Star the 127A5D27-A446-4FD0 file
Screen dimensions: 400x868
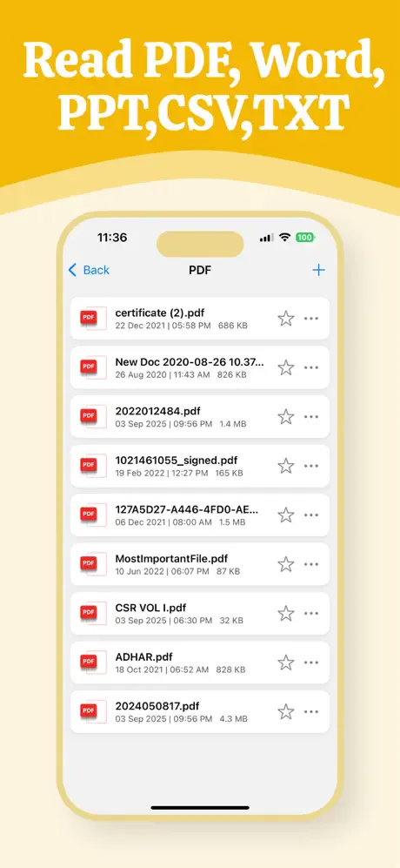(285, 515)
